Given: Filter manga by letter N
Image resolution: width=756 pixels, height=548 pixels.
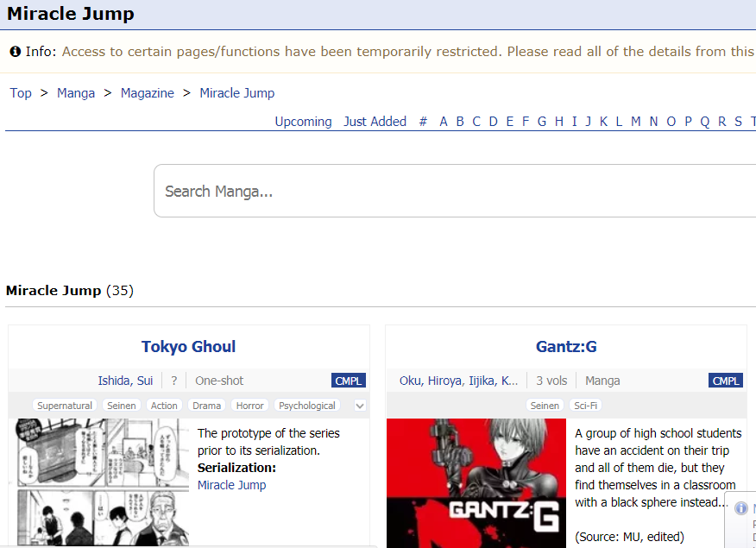Looking at the screenshot, I should [x=653, y=122].
